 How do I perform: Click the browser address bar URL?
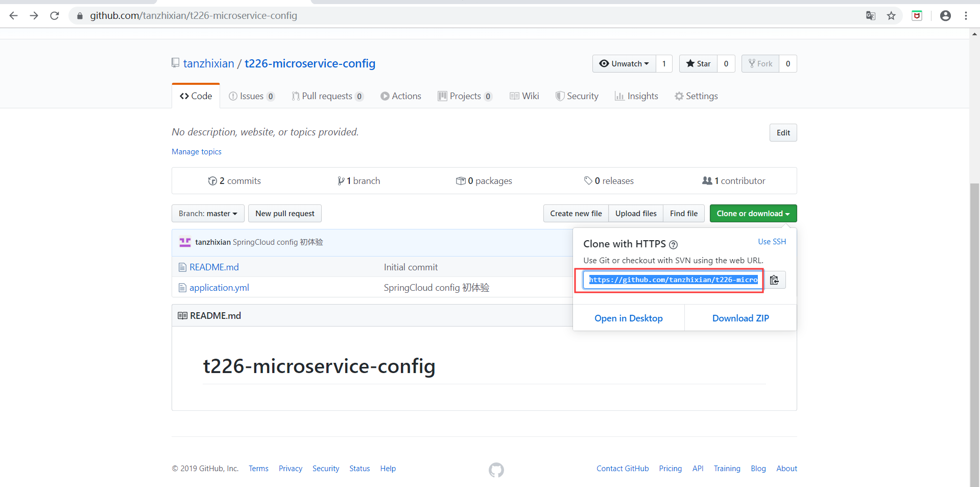coord(194,16)
